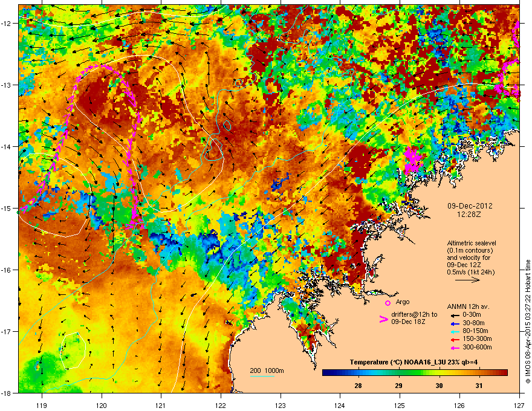Click the '30-80m' depth label
The width and height of the screenshot is (532, 411).
pos(473,323)
